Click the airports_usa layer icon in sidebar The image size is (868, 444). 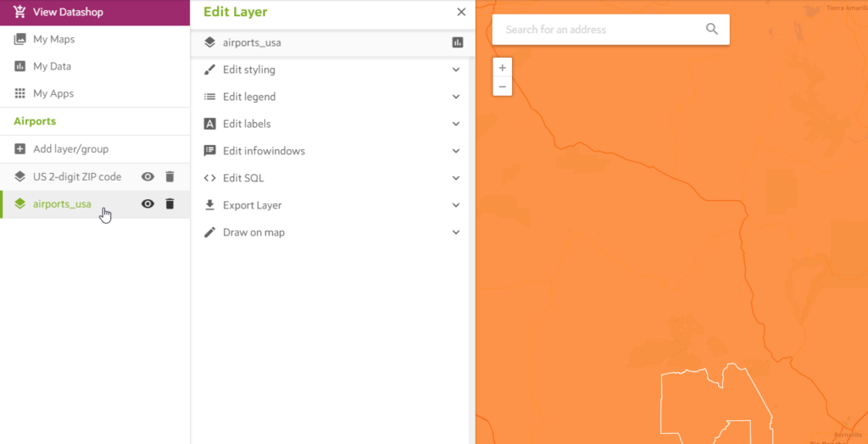click(x=20, y=203)
